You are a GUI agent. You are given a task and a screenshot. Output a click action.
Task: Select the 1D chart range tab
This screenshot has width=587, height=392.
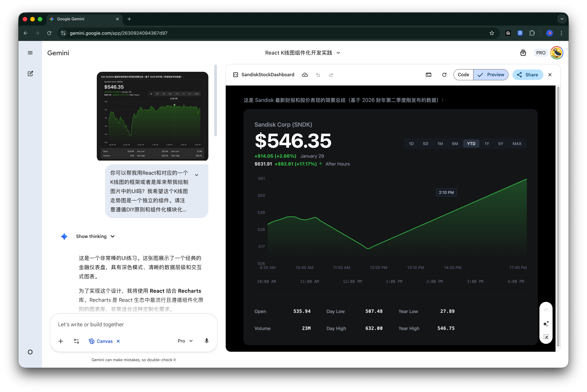point(411,144)
